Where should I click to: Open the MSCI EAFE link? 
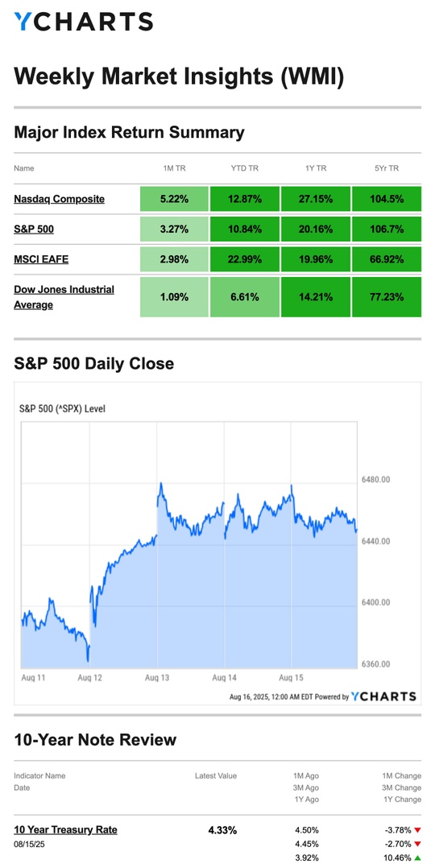[41, 258]
